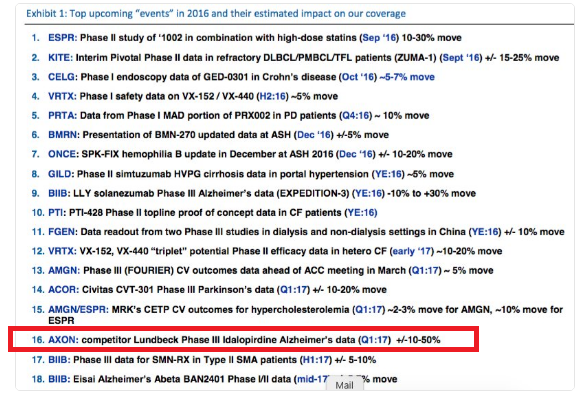Click the Oct '16 date on CELG row
The image size is (585, 406).
[358, 77]
